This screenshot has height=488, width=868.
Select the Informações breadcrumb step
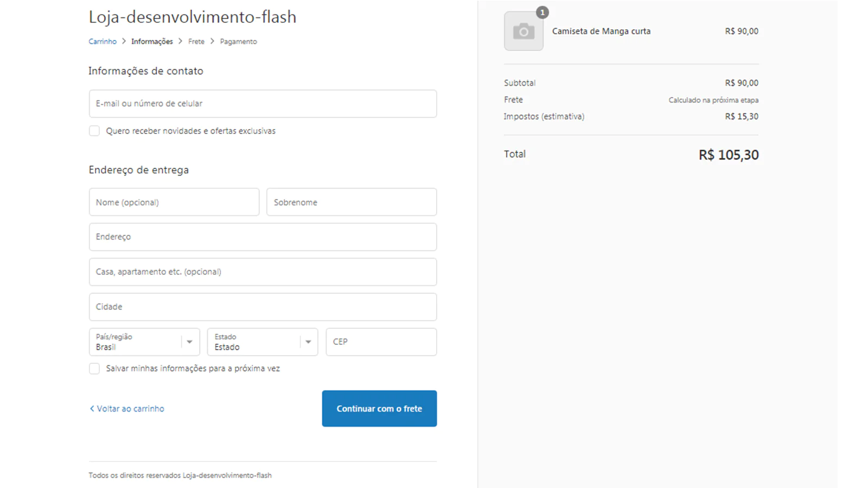[x=152, y=42]
